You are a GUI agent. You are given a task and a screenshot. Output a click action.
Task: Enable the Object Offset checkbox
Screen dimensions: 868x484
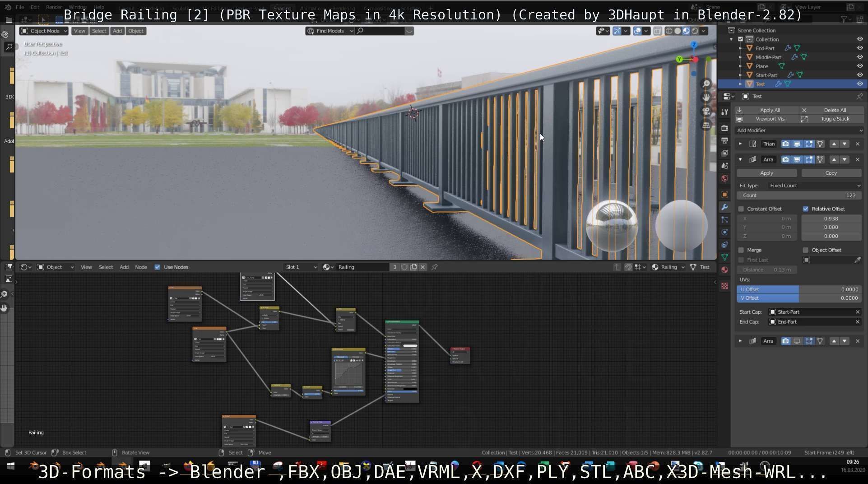(x=806, y=250)
